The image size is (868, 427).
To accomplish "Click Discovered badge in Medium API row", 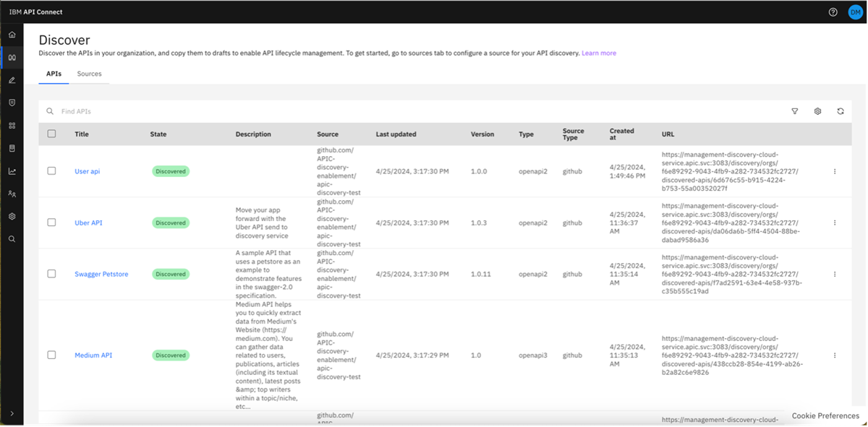I will [171, 355].
